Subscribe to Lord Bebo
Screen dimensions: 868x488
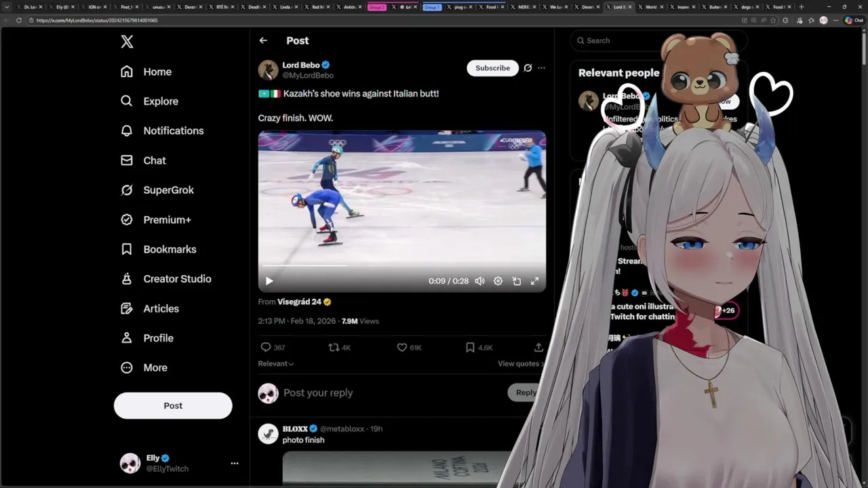pyautogui.click(x=492, y=68)
